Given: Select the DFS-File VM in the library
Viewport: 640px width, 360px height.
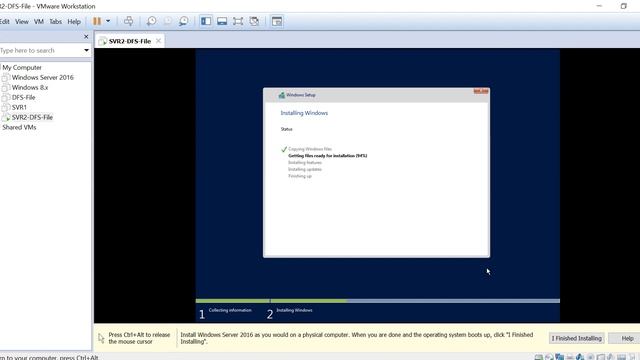Looking at the screenshot, I should click(x=23, y=97).
